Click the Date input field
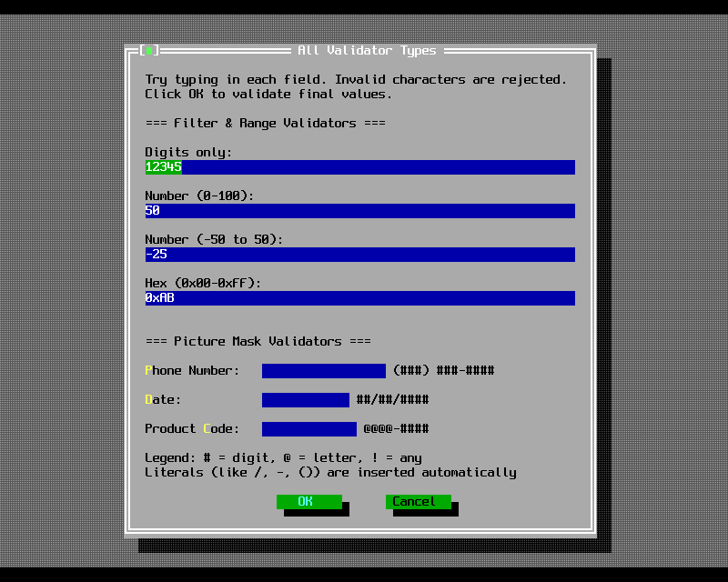This screenshot has height=582, width=728. click(306, 400)
